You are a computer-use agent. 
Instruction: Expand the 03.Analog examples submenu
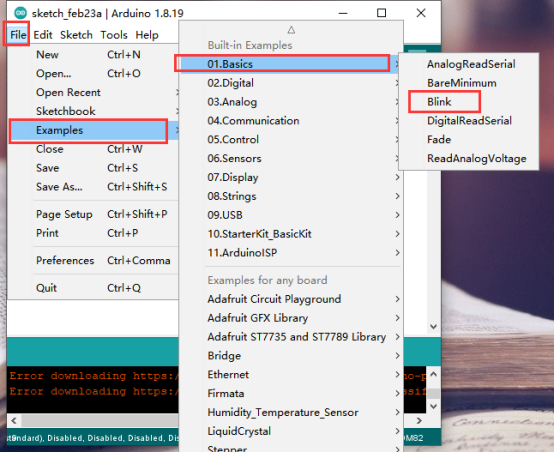(291, 102)
